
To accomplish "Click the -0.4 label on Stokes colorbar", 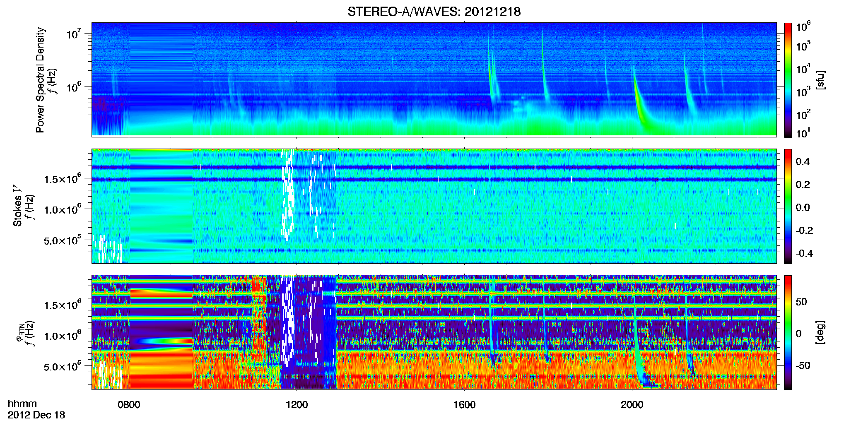I will click(804, 253).
